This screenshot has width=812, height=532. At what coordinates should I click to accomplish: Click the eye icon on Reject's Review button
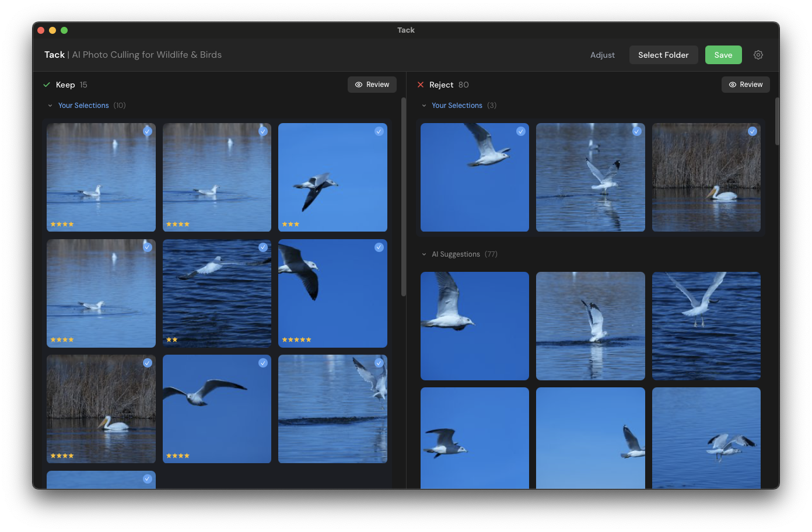pyautogui.click(x=731, y=84)
